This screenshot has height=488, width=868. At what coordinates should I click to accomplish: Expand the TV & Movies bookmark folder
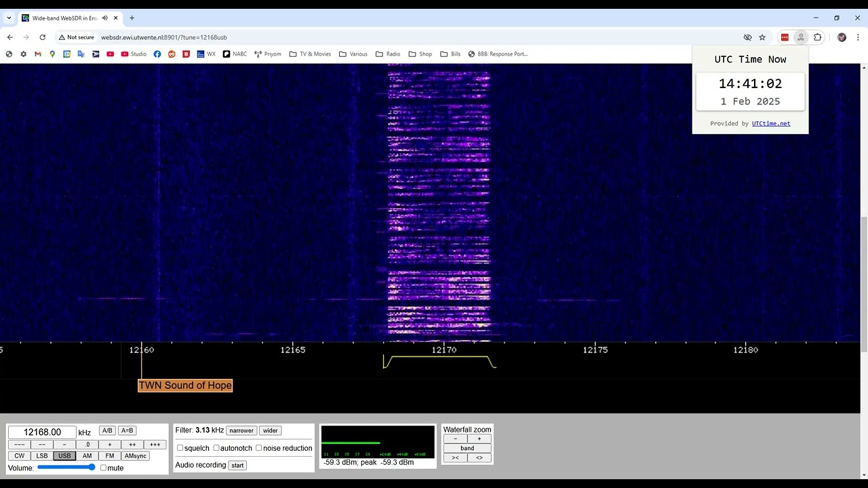[x=310, y=54]
